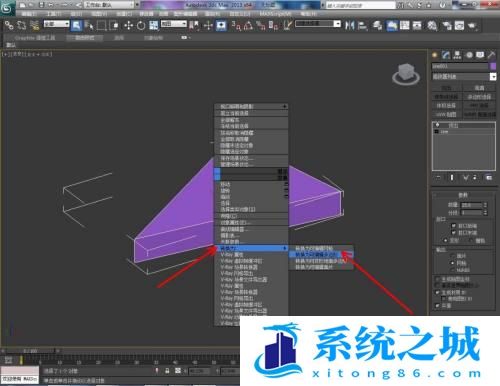Screen dimensions: 500x386
Task: Toggle the second Capping checkbox in parameters
Action: 453,232
